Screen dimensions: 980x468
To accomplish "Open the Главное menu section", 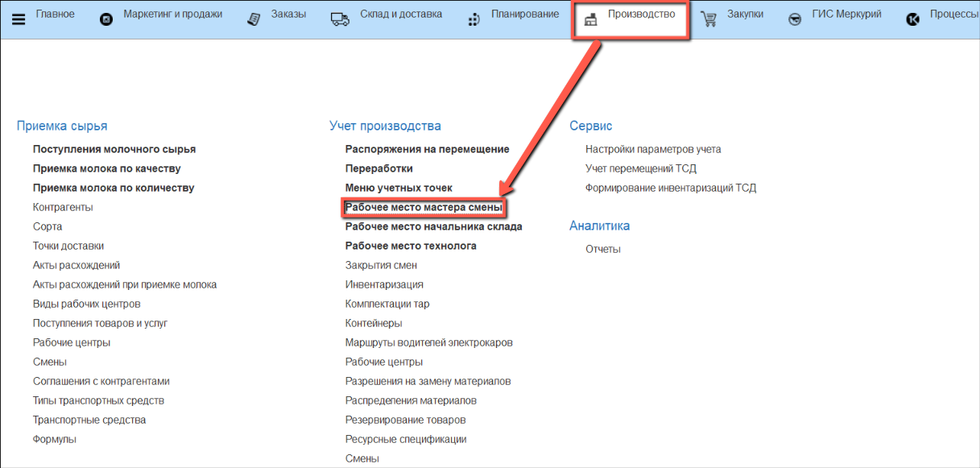I will 55,14.
